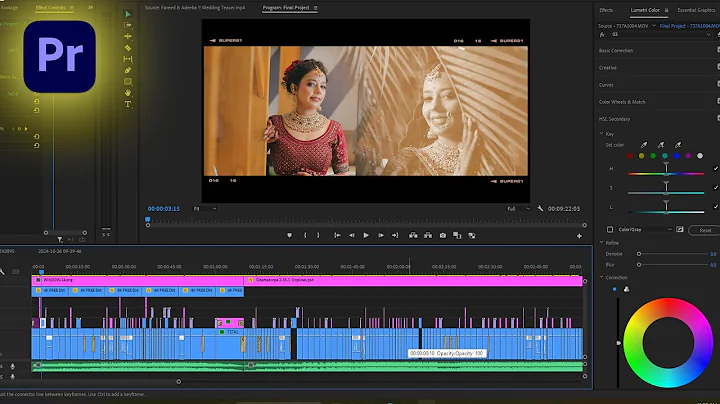Open Program monitor wrench settings

click(540, 208)
